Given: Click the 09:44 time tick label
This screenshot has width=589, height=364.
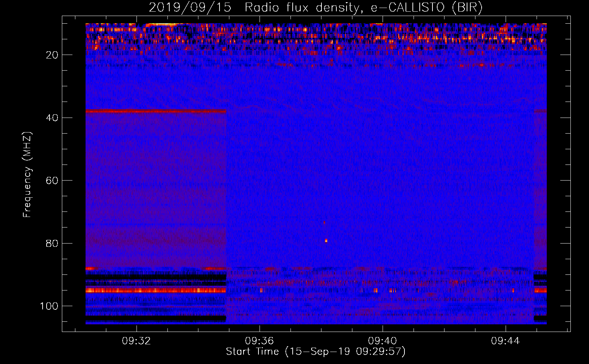Looking at the screenshot, I should pos(505,341).
